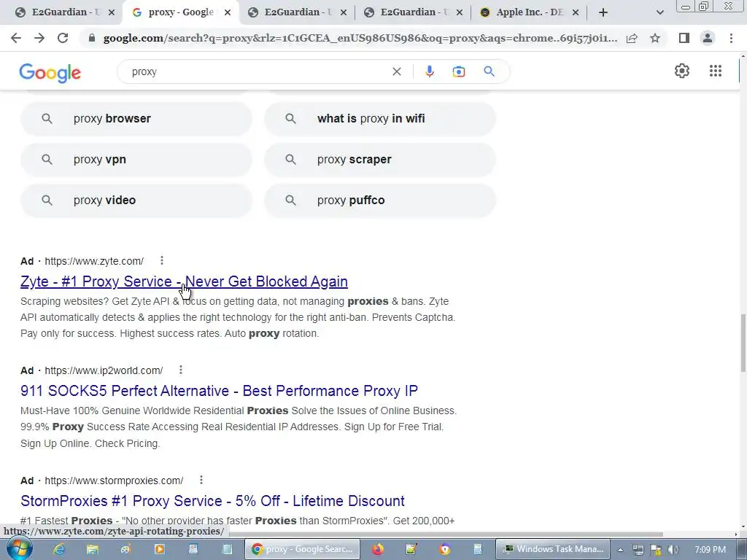
Task: Submit search with the blue magnifier
Action: [489, 71]
